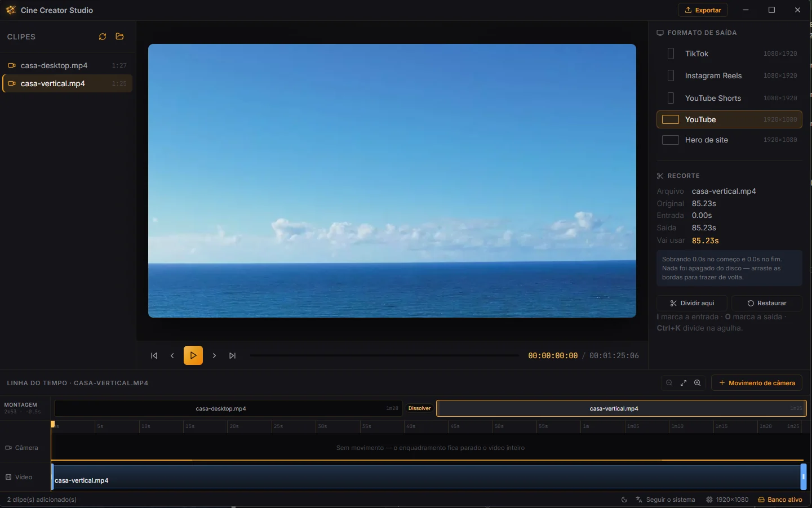The height and width of the screenshot is (508, 812).
Task: Select clip casa-vertical.mp4 in the list
Action: click(x=68, y=83)
